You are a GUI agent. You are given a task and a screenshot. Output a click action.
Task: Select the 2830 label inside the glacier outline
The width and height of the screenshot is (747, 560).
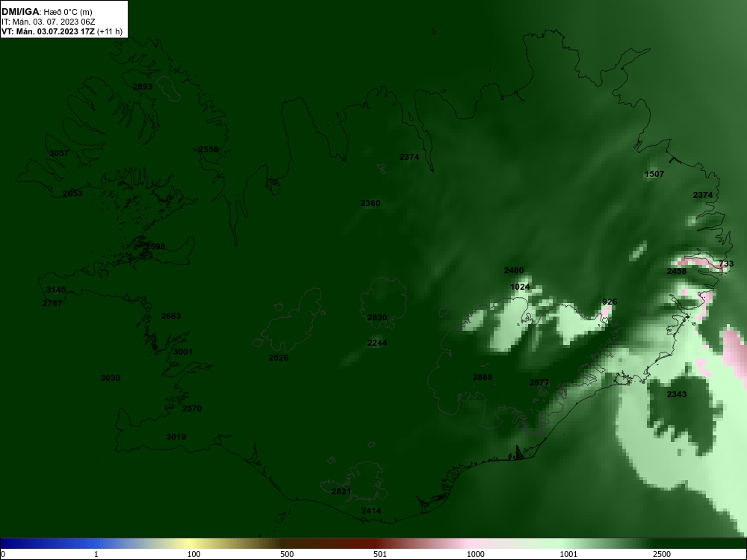click(376, 317)
